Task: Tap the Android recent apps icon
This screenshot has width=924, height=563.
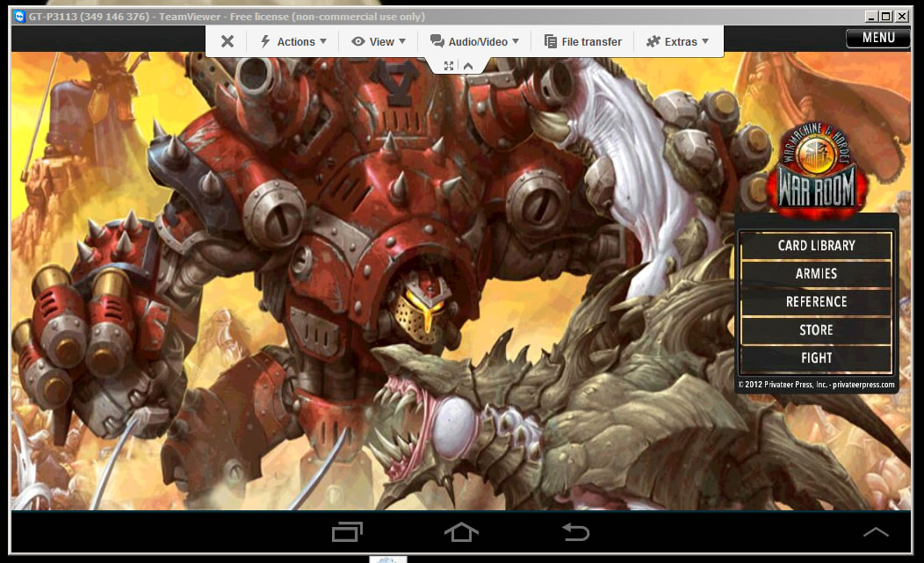Action: (347, 531)
